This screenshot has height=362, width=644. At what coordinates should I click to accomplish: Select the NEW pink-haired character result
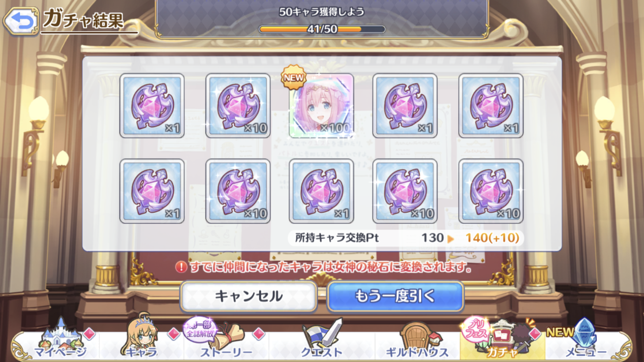pos(321,106)
